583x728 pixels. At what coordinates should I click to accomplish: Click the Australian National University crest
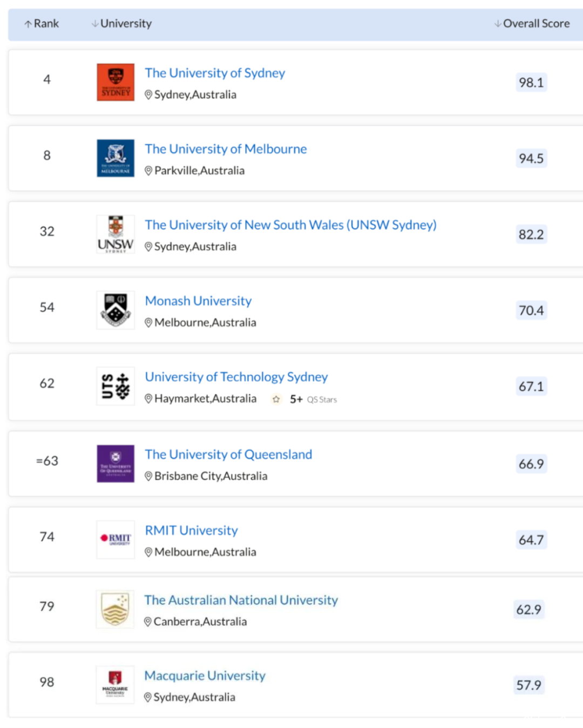[x=115, y=609]
